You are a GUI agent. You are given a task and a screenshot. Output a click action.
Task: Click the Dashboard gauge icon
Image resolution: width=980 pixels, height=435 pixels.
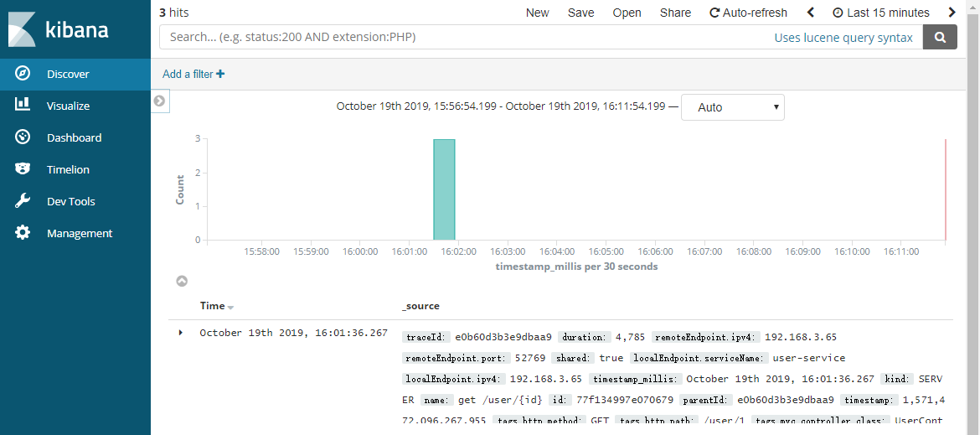point(23,137)
